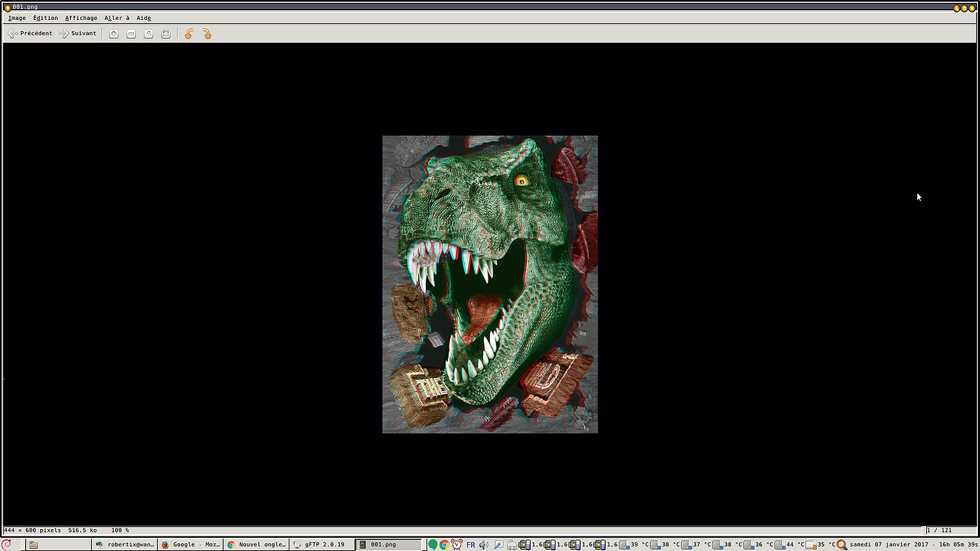Click the printer tray icon

click(x=512, y=545)
